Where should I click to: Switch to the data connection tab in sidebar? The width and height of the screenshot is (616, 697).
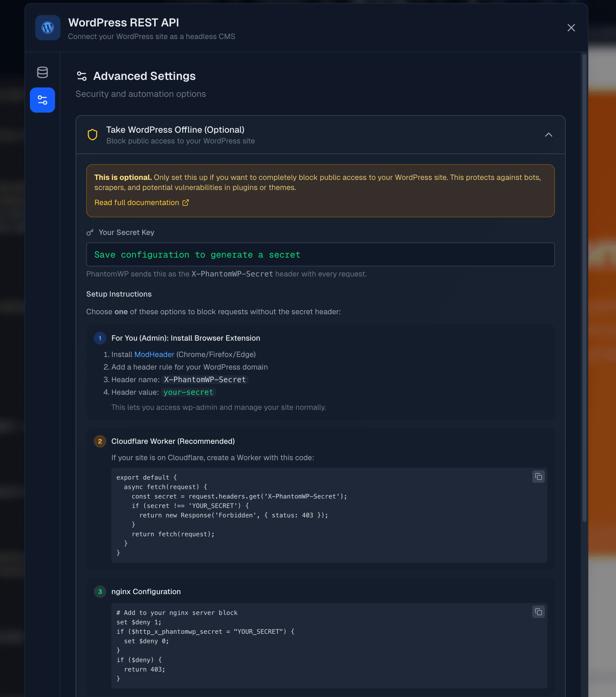click(x=42, y=73)
